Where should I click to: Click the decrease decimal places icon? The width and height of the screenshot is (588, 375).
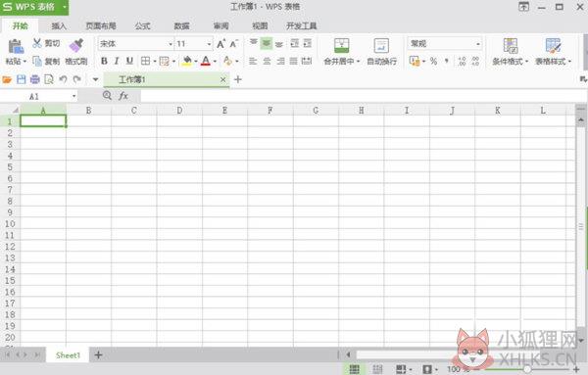pos(475,61)
